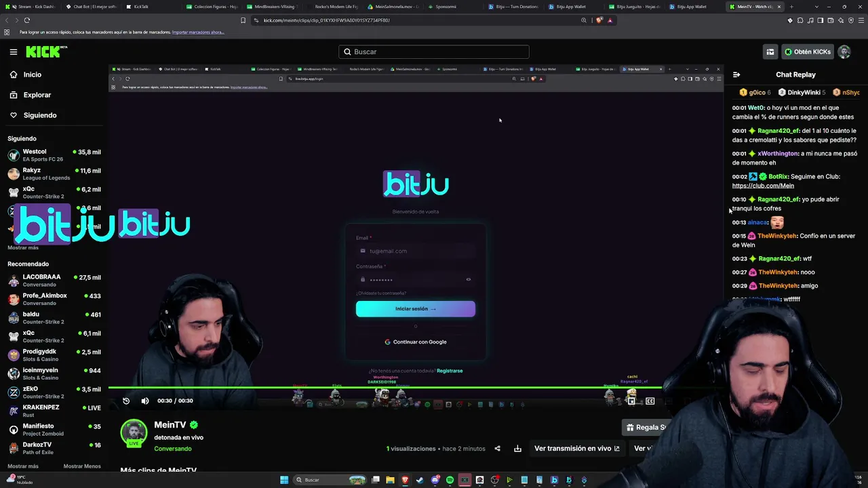Mute the clip volume
868x488 pixels.
click(x=144, y=401)
